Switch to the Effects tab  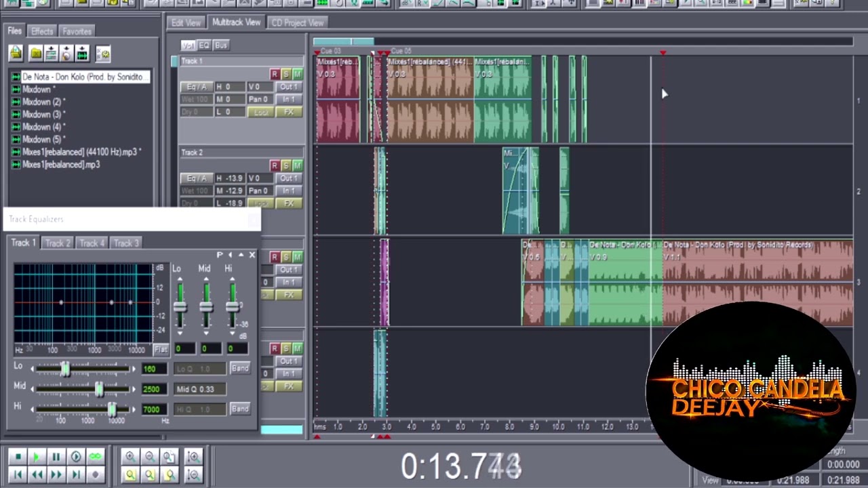click(x=42, y=31)
